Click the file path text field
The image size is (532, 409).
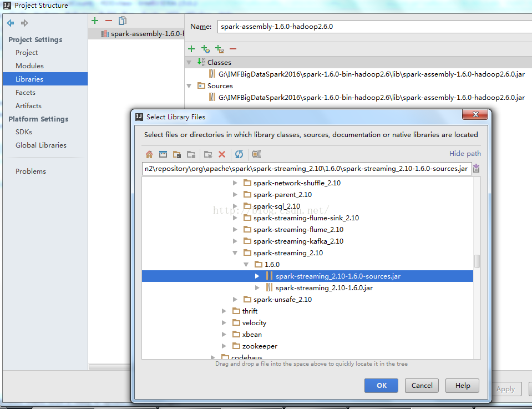click(x=307, y=169)
